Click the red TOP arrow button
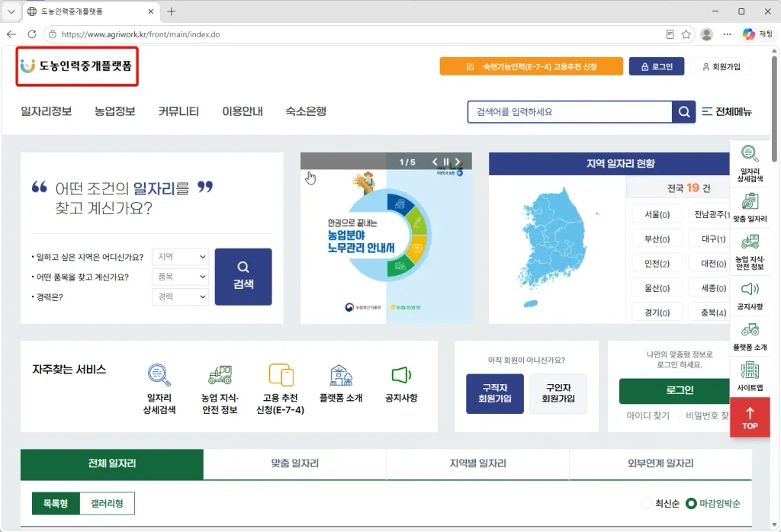 point(750,418)
